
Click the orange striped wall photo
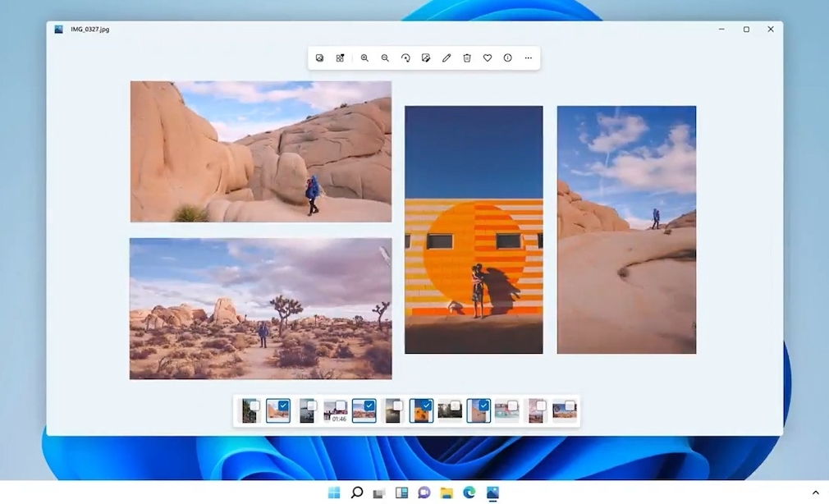pos(474,230)
